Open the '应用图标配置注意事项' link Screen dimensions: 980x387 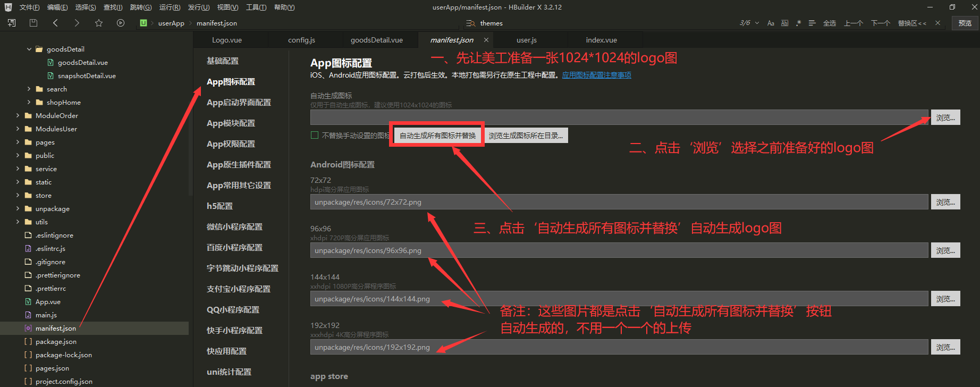click(596, 75)
